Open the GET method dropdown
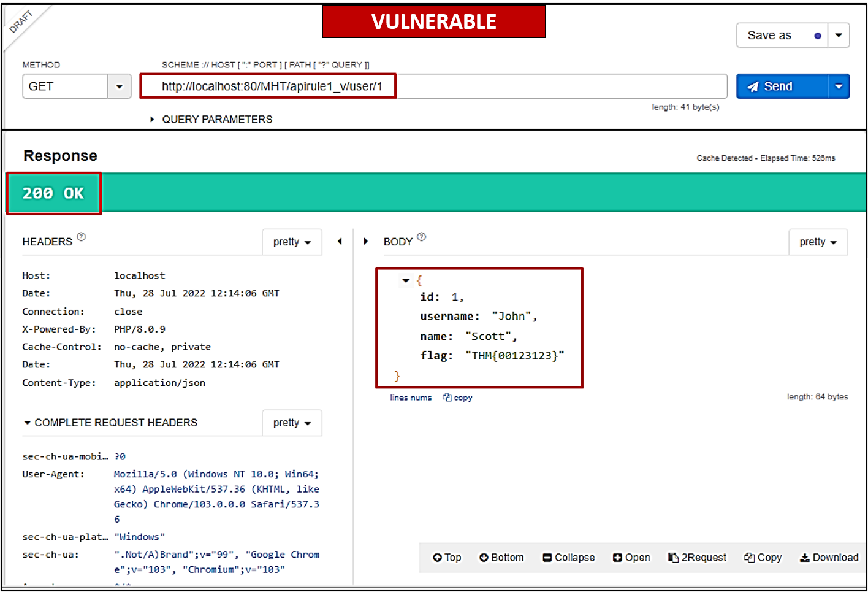 (119, 86)
